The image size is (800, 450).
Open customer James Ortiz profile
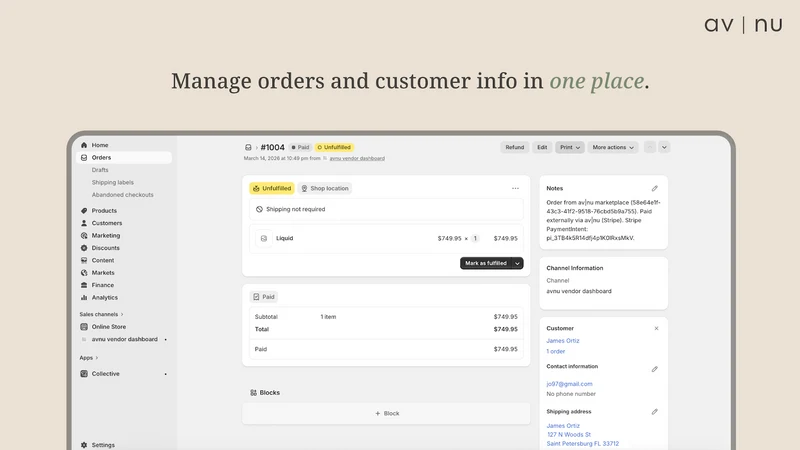563,340
